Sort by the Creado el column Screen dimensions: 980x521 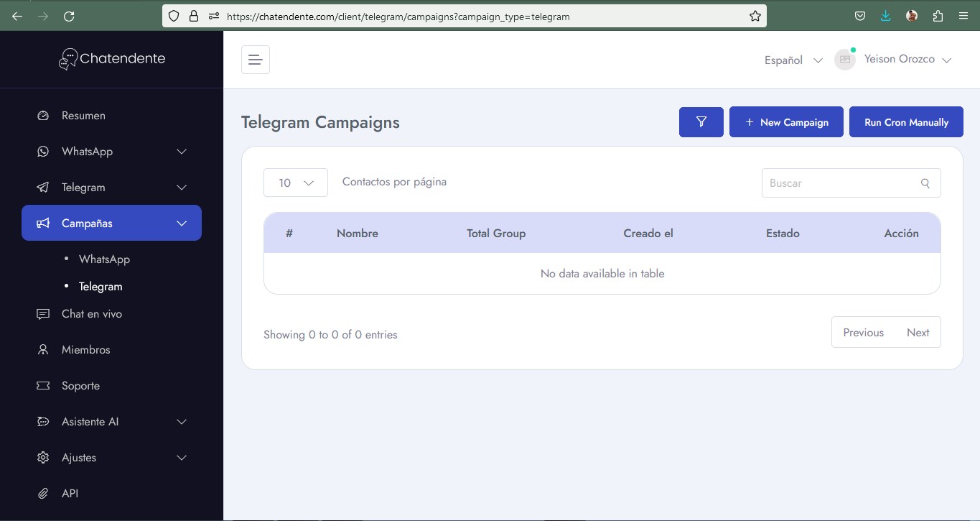point(648,234)
